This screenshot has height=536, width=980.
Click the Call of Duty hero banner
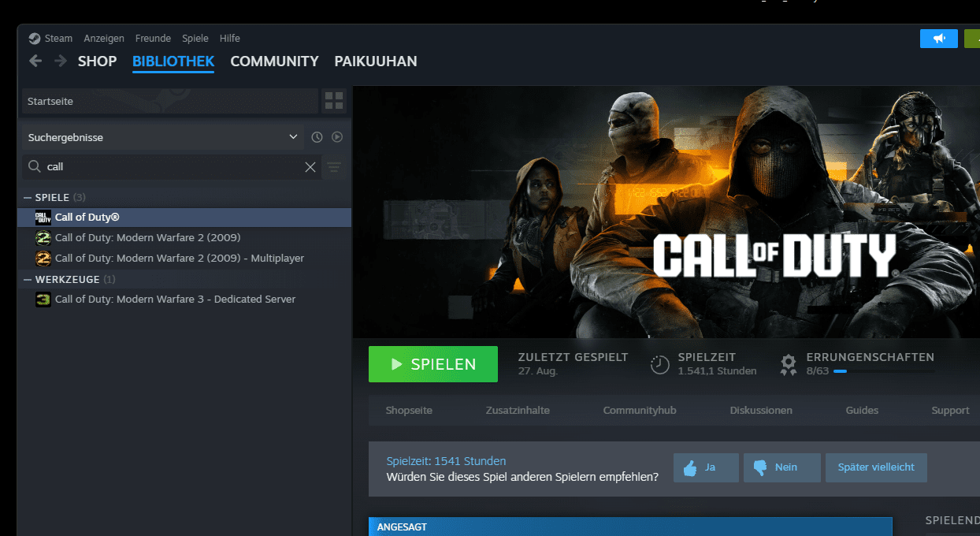point(666,211)
